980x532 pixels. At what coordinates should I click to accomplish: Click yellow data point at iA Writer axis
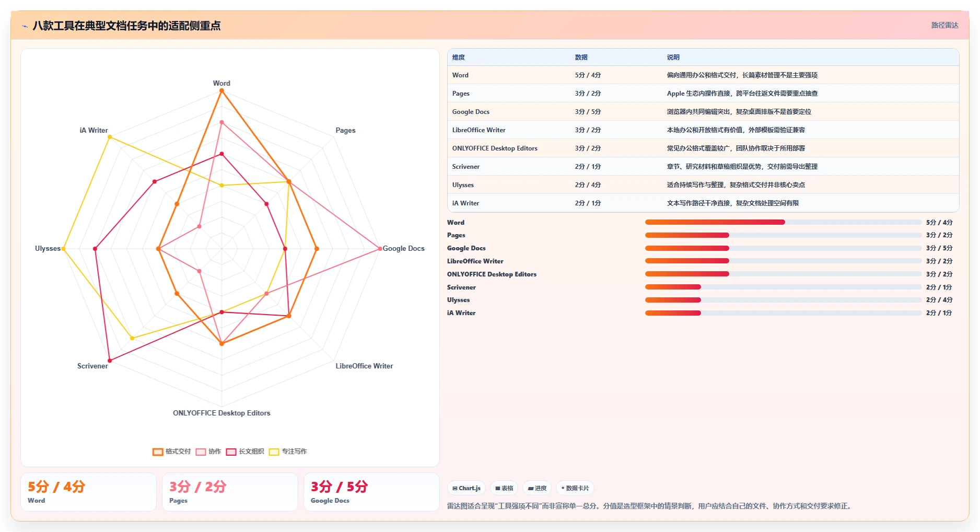click(x=110, y=137)
